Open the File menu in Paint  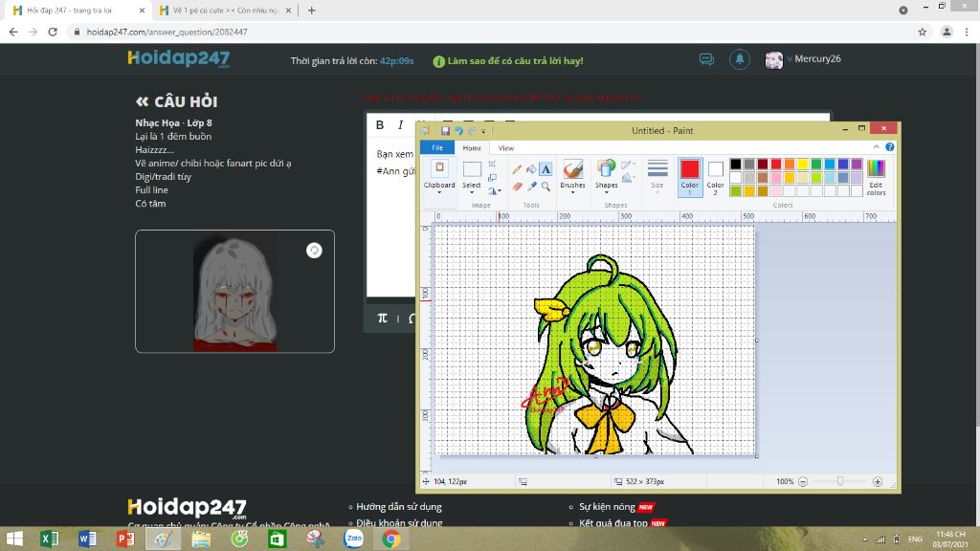tap(437, 148)
